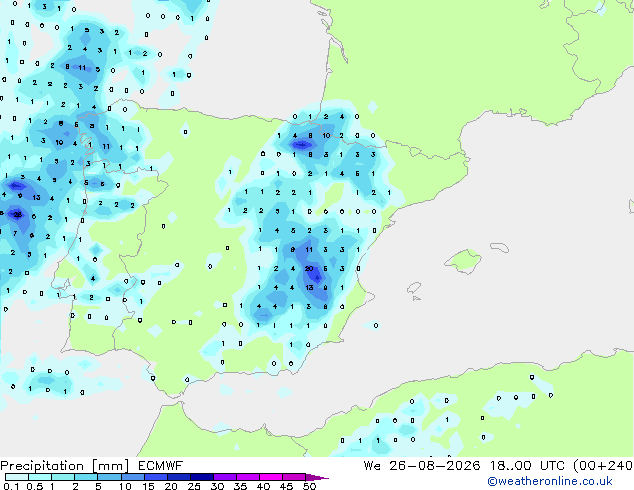Click the '50' legend scale label
Viewport: 634px width, 490px height.
coord(309,486)
